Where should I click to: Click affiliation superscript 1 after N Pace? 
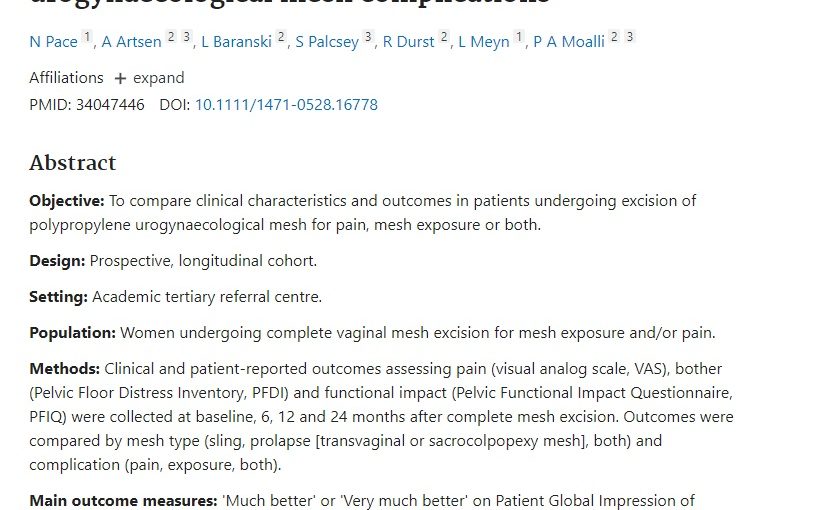(x=87, y=37)
